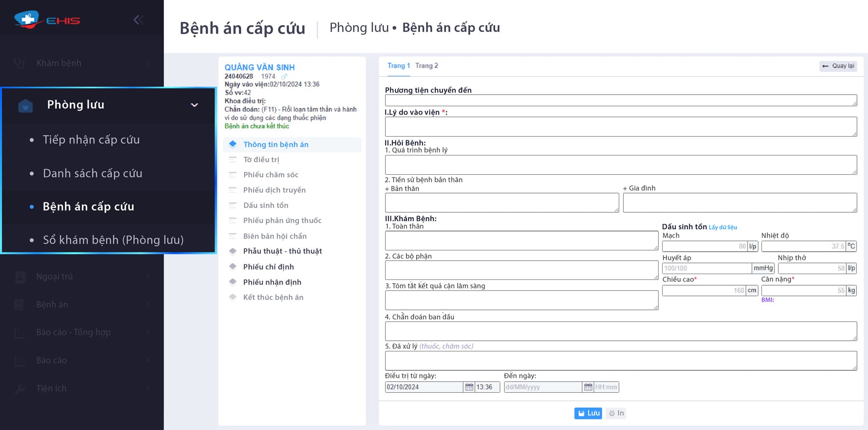Viewport: 868px width, 430px height.
Task: Click the list icon beside Phiếu chăm sóc
Action: [233, 175]
